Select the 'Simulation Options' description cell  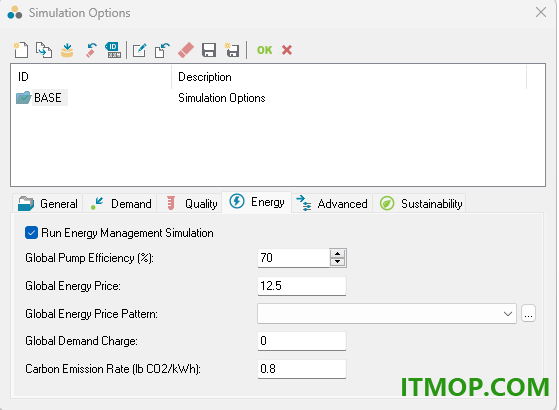point(222,98)
